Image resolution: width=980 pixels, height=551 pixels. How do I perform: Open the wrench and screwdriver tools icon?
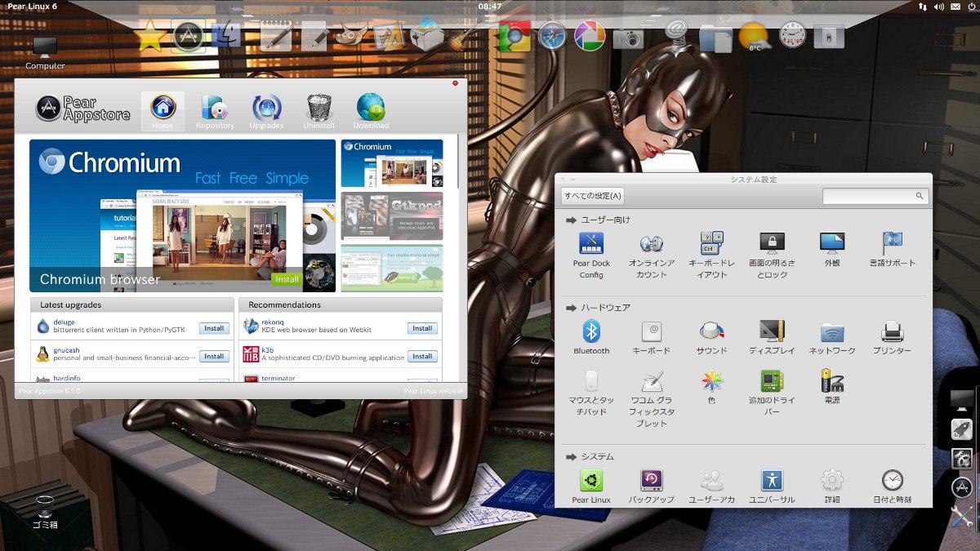tap(961, 516)
